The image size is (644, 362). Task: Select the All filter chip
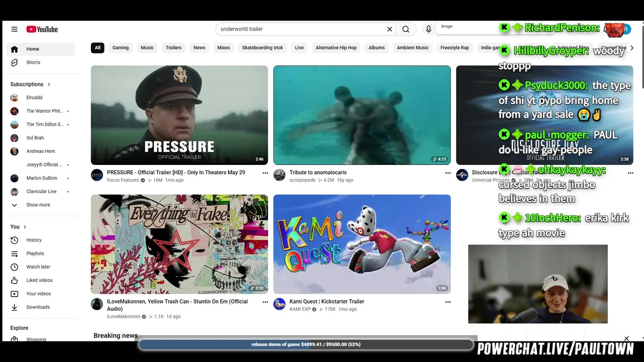point(98,48)
